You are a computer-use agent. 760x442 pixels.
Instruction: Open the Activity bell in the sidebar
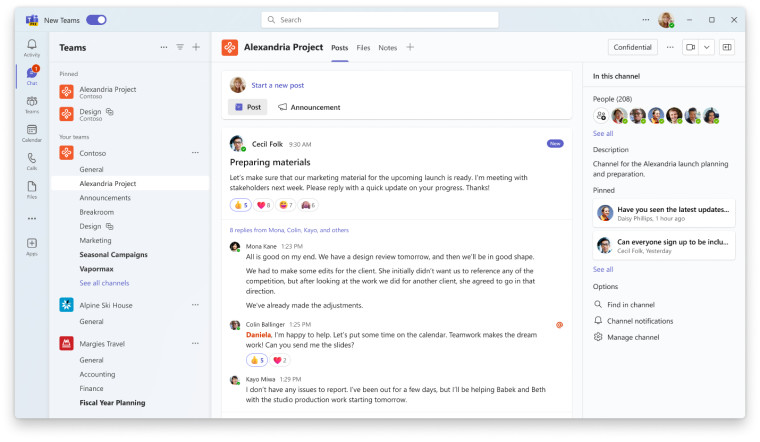pos(32,48)
